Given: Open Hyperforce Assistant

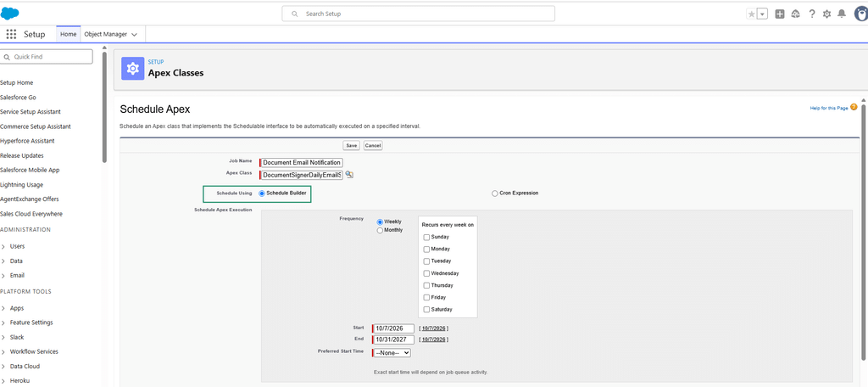Looking at the screenshot, I should pyautogui.click(x=27, y=141).
